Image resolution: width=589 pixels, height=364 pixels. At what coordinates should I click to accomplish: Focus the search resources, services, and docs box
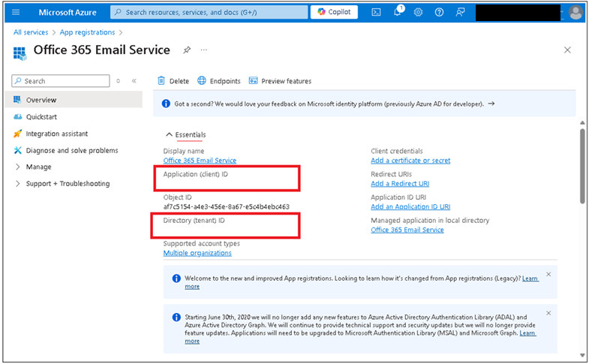(209, 12)
